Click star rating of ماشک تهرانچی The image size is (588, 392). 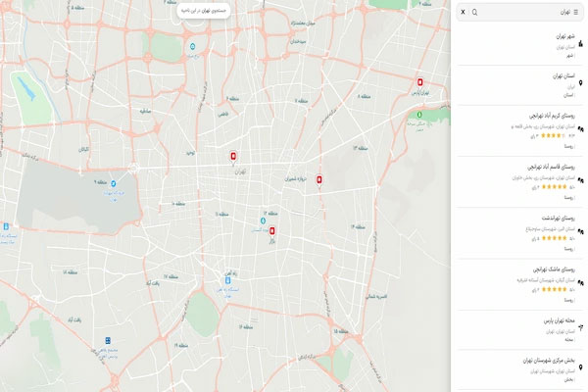pyautogui.click(x=554, y=290)
